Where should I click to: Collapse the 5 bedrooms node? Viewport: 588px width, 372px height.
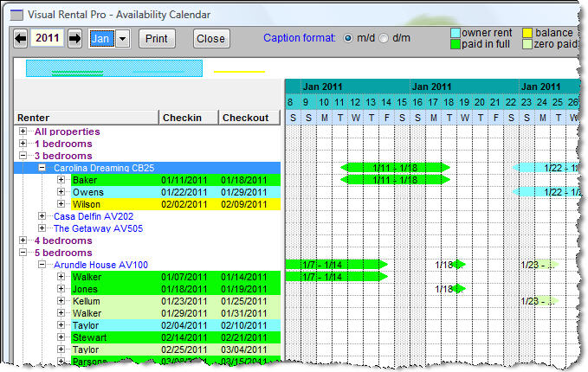tap(23, 252)
